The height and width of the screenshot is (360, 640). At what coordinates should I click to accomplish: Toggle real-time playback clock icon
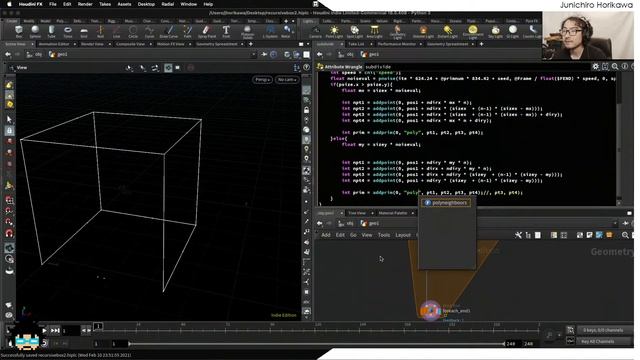(x=44, y=343)
